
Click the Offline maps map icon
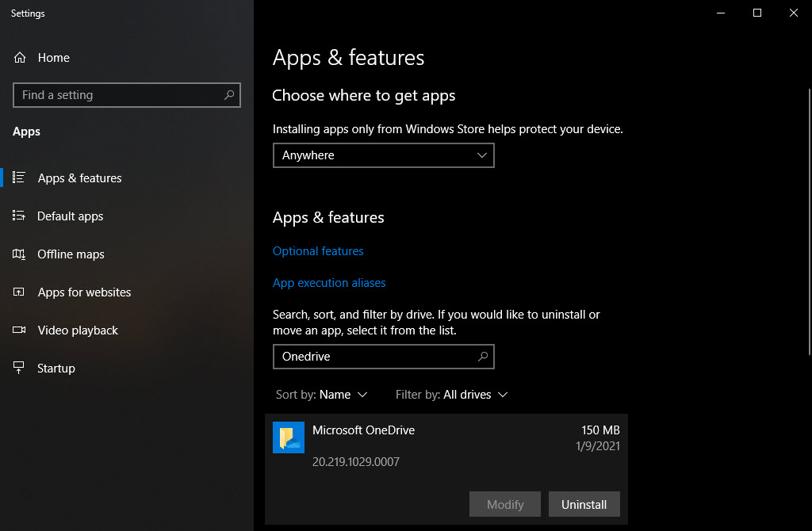coord(19,254)
